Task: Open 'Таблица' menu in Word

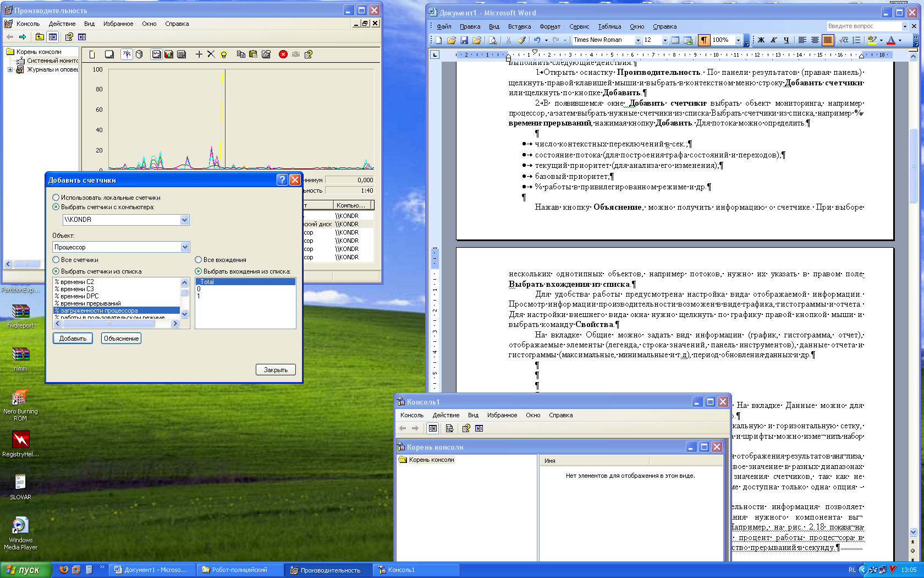Action: tap(609, 26)
